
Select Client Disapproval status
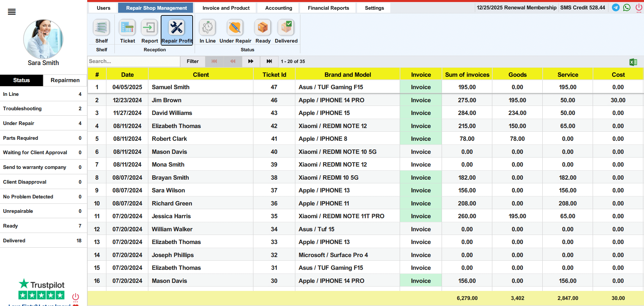(43, 182)
